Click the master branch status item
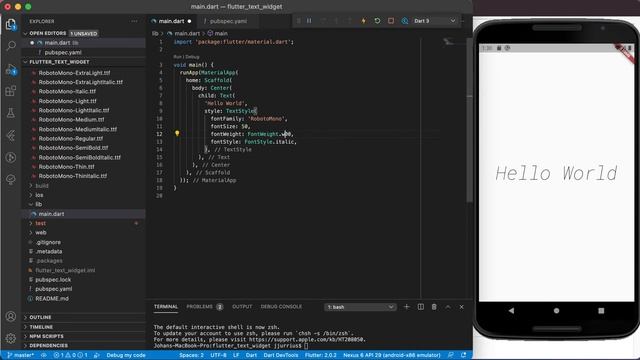 [x=21, y=355]
